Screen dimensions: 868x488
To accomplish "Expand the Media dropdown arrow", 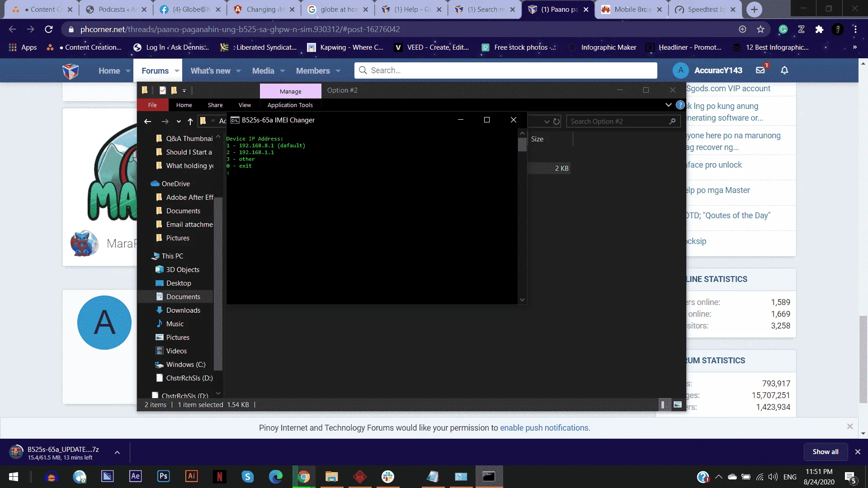I will pos(283,71).
